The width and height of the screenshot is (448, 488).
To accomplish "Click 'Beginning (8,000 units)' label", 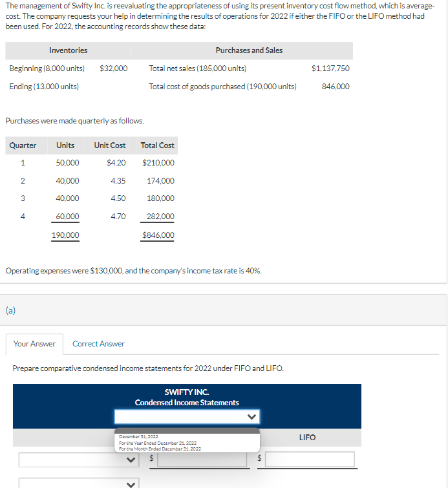I will pyautogui.click(x=47, y=68).
